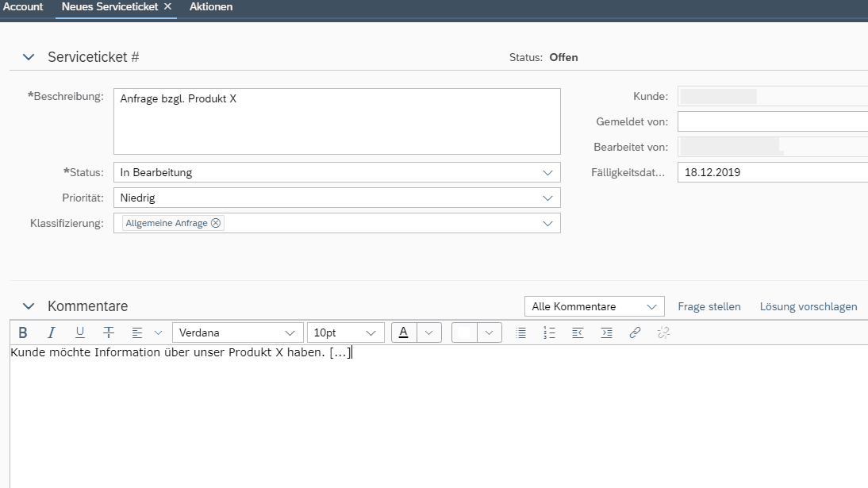Image resolution: width=868 pixels, height=488 pixels.
Task: Switch to the Account tab
Action: [23, 7]
